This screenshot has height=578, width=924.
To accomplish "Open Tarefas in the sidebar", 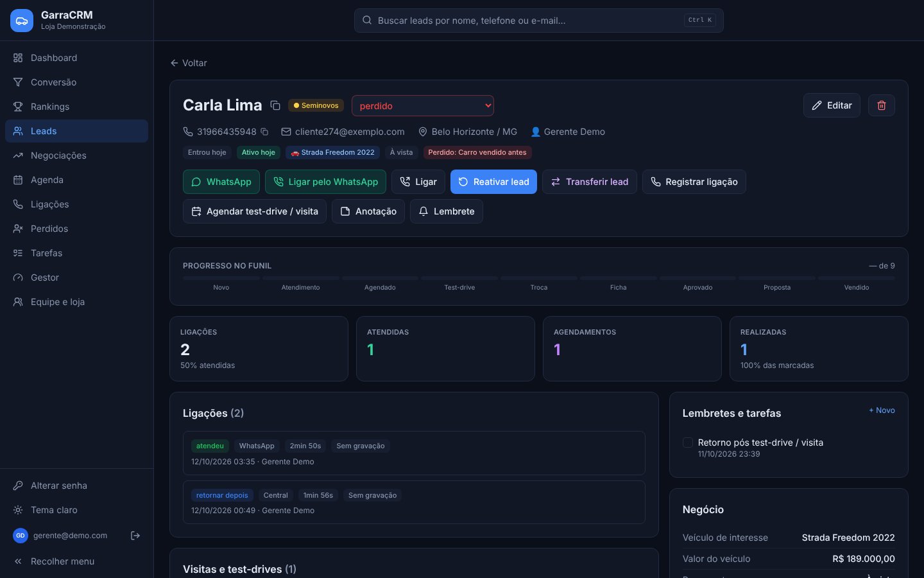I will [x=76, y=253].
